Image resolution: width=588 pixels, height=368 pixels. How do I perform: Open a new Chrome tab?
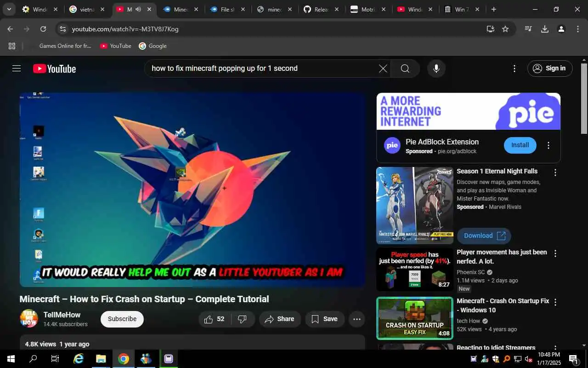494,9
